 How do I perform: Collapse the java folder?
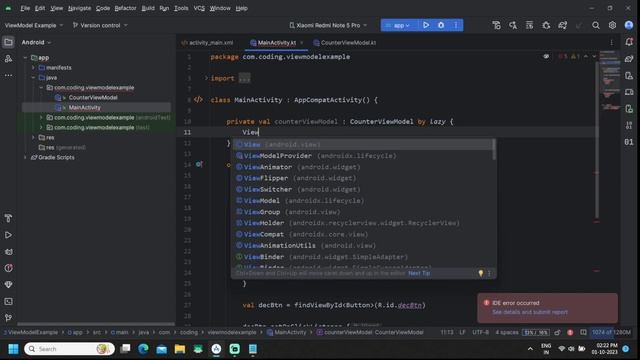[33, 78]
